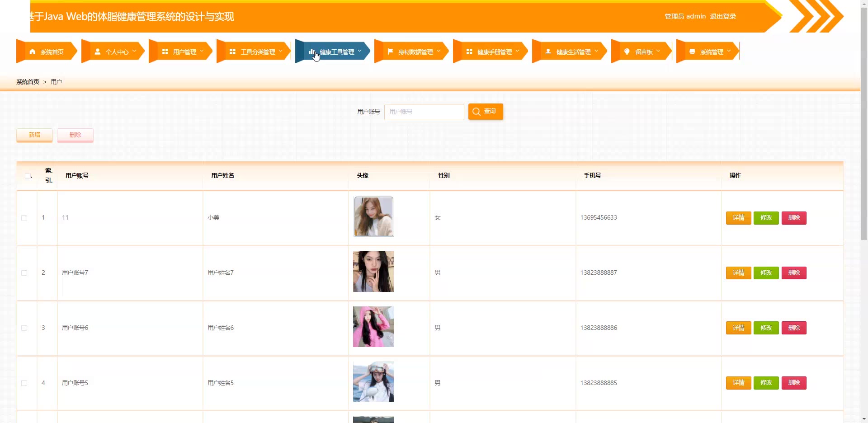Click 修改 for 用户账号7

[x=766, y=273]
